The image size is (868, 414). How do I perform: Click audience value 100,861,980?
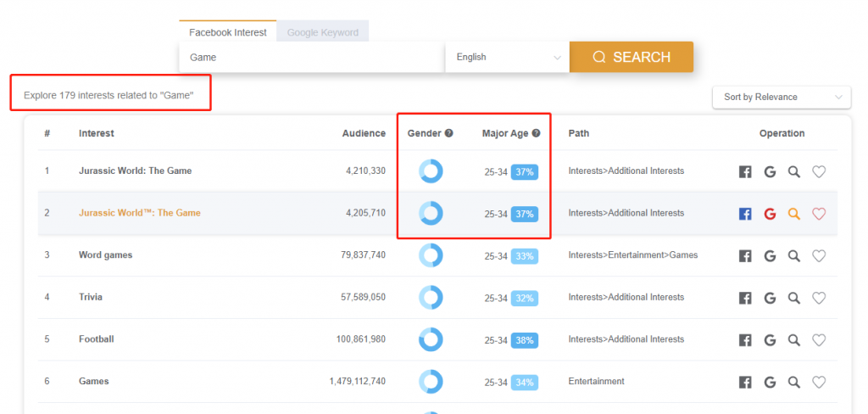coord(361,339)
